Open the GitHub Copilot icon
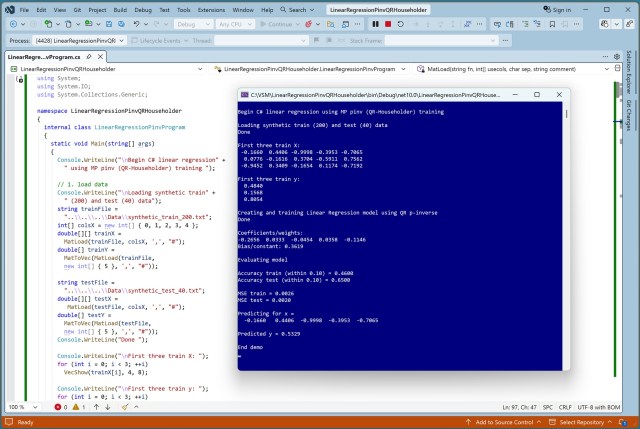Screen dimensions: 640x429 604,24
